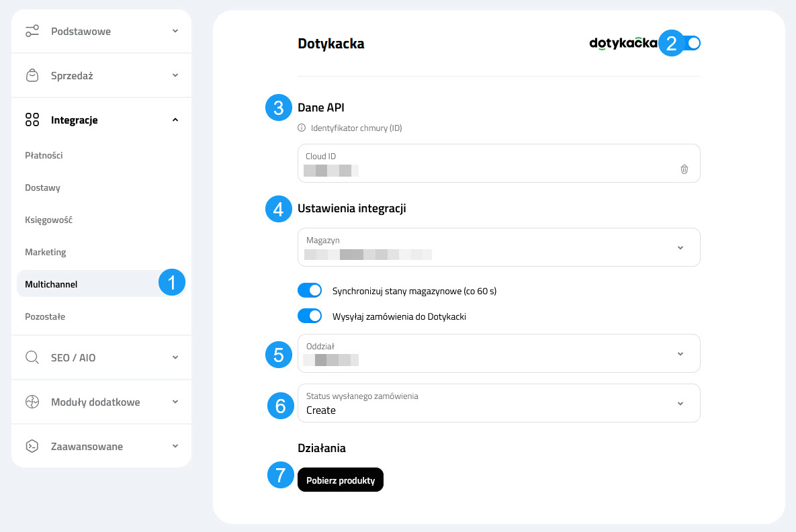Image resolution: width=796 pixels, height=532 pixels.
Task: Open the Marketing section
Action: click(x=46, y=252)
